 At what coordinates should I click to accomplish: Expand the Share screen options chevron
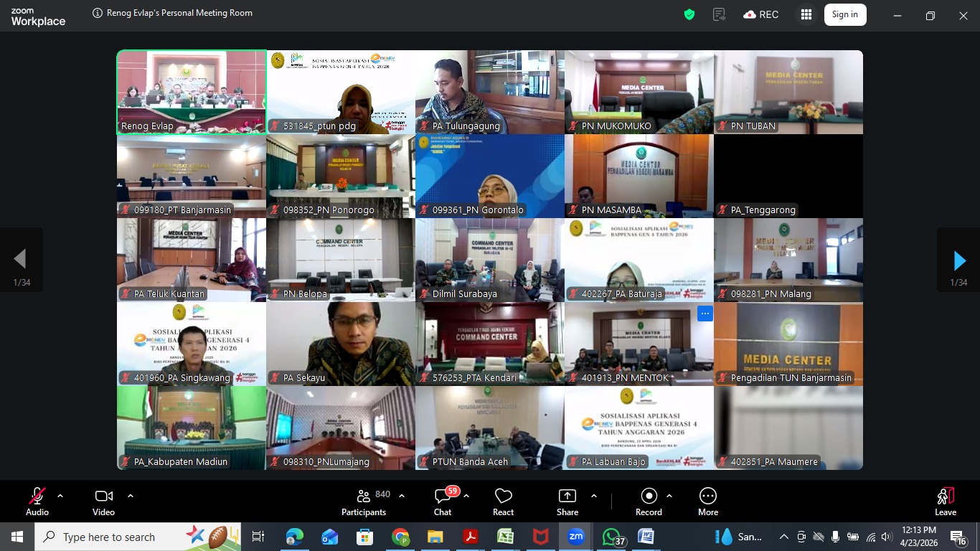point(593,495)
